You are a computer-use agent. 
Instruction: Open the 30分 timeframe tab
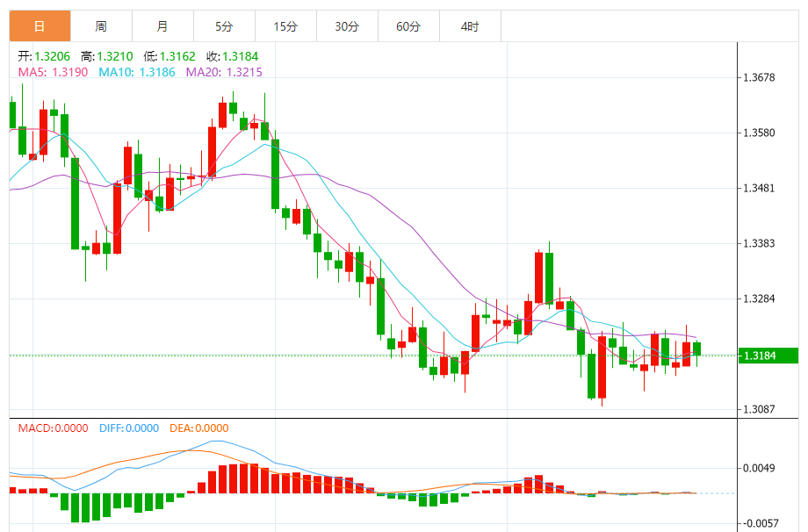[x=347, y=26]
